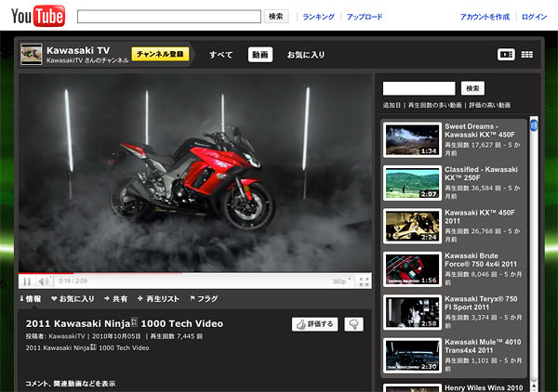The image size is (558, 392).
Task: Click 再生リスト to add to playlist
Action: point(158,299)
